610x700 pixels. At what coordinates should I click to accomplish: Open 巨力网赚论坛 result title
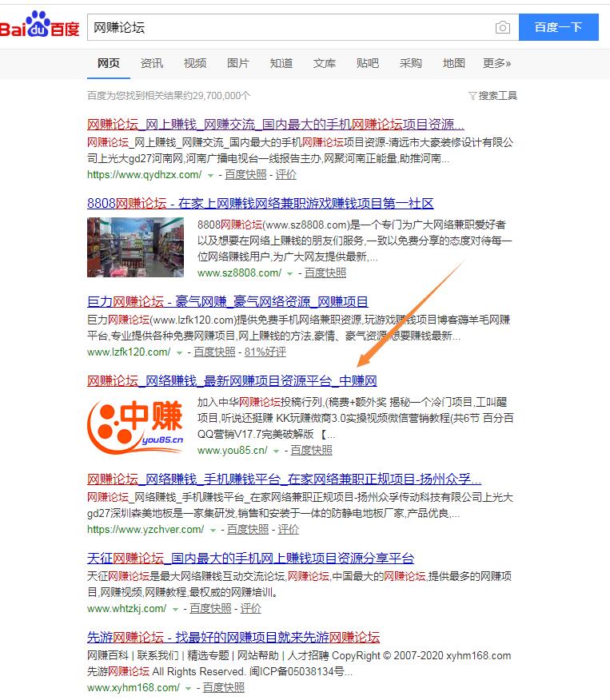[x=227, y=301]
